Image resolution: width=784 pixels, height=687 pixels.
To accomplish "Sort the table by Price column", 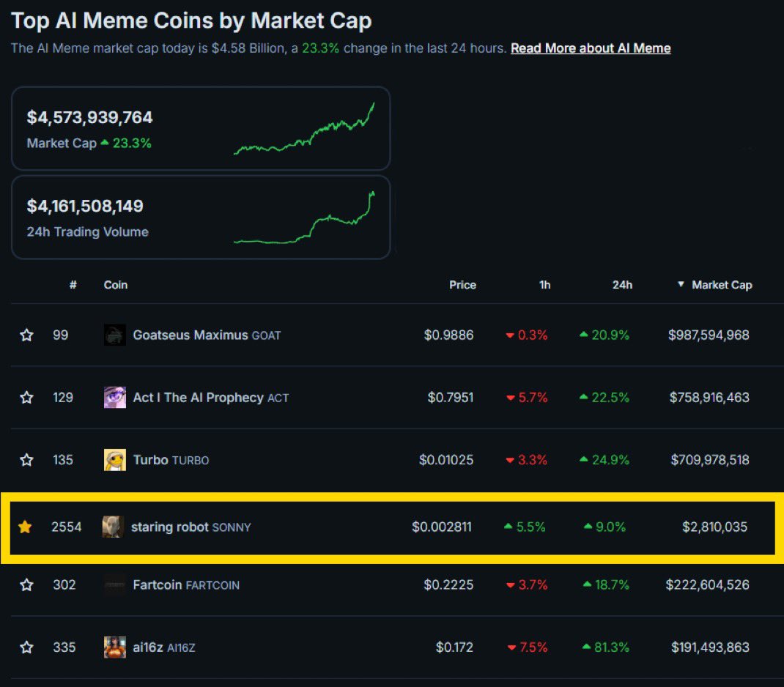I will tap(462, 285).
